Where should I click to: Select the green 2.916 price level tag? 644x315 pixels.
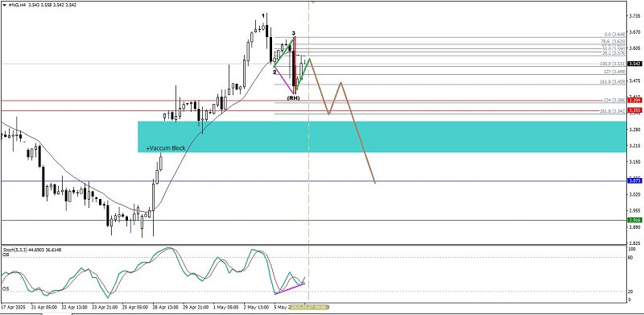point(634,220)
